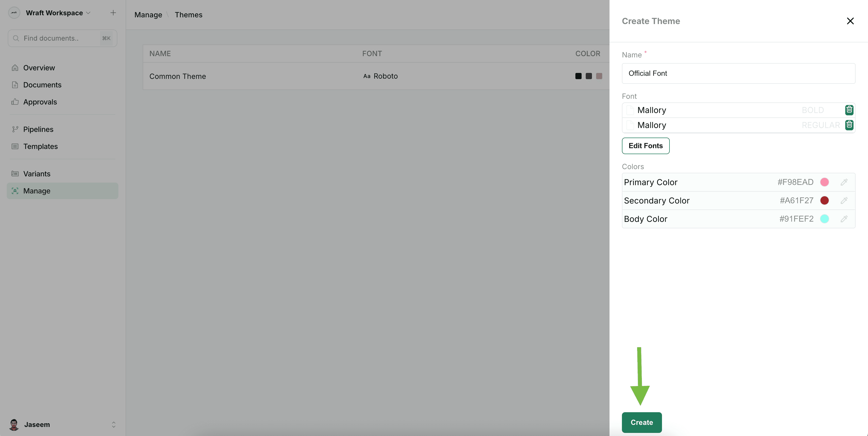868x436 pixels.
Task: Click the search magnifier icon
Action: click(16, 38)
